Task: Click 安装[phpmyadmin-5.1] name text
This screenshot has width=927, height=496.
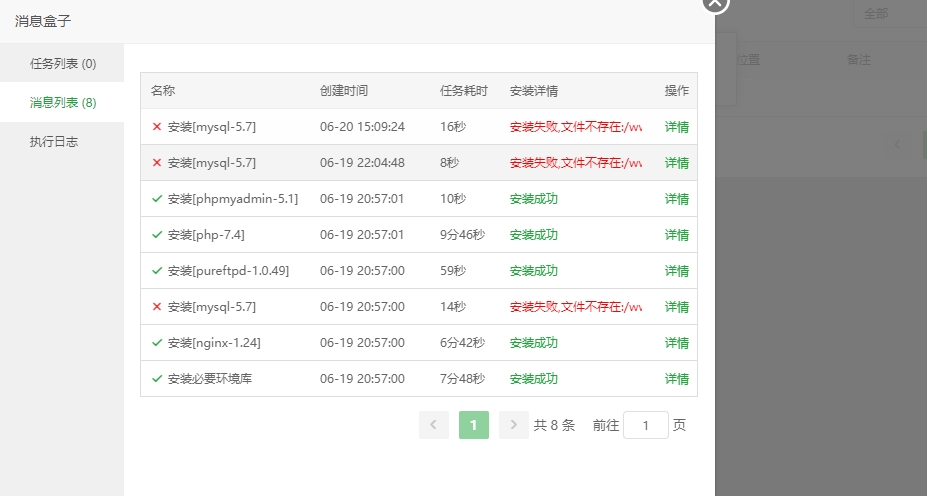Action: coord(233,199)
